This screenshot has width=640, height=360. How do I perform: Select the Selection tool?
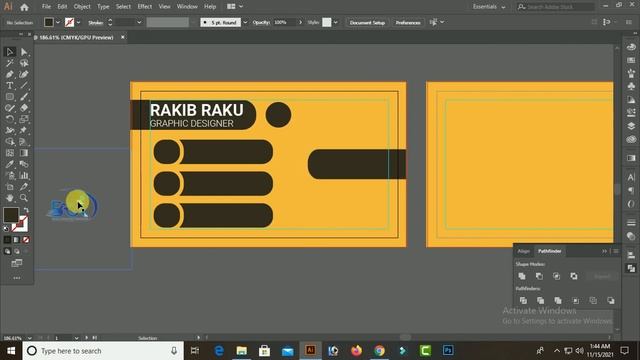(x=10, y=52)
